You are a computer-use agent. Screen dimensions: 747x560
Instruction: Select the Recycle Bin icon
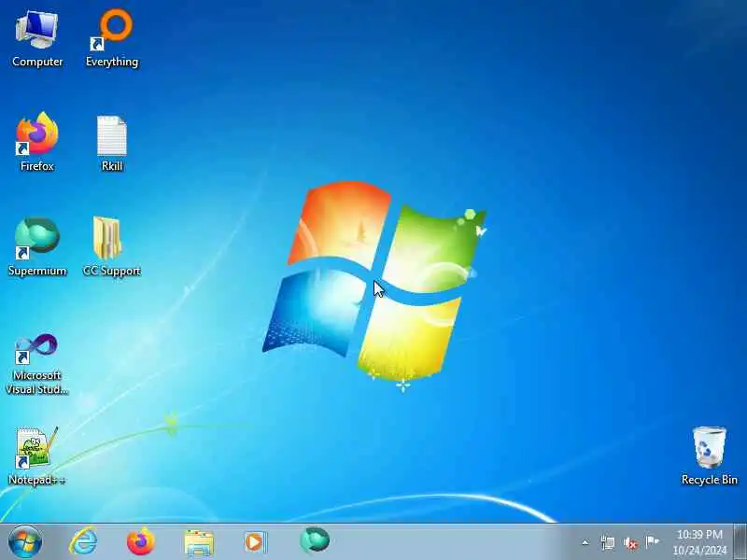710,455
